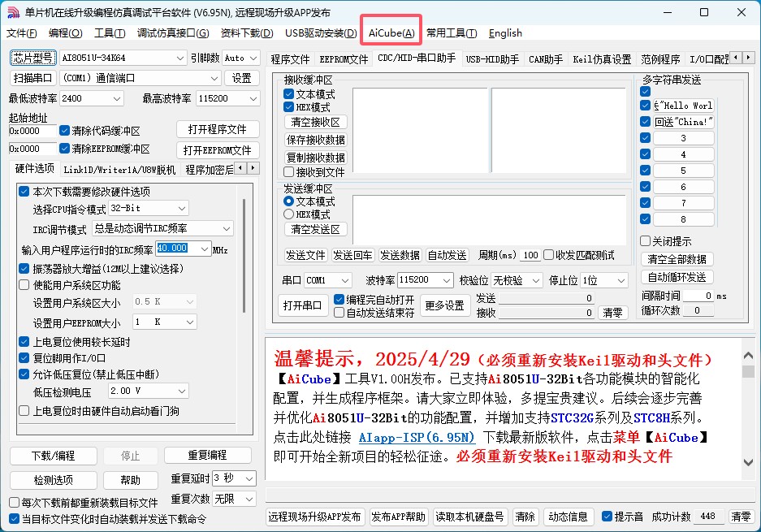Expand 低压检测电压 2.00 V dropdown
This screenshot has width=761, height=532.
(x=149, y=391)
